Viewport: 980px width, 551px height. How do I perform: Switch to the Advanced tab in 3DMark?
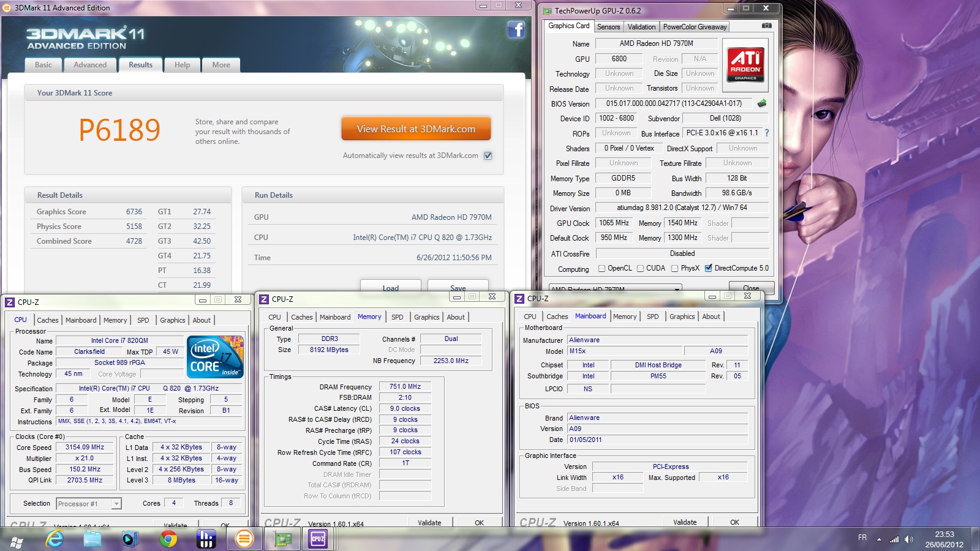pyautogui.click(x=90, y=65)
